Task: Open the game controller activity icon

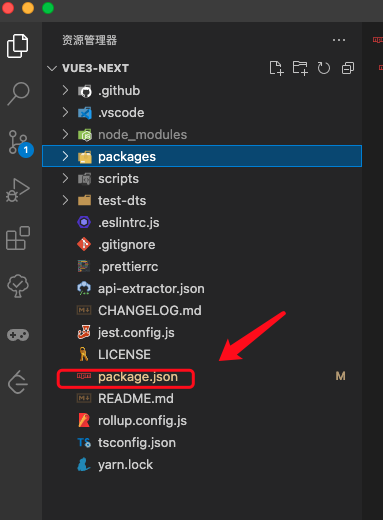Action: [18, 335]
